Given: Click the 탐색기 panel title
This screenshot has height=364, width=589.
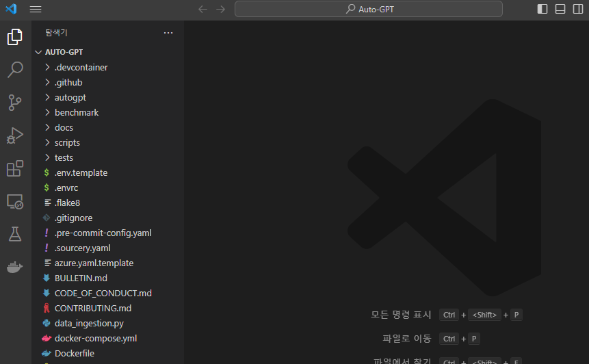Looking at the screenshot, I should [x=56, y=33].
